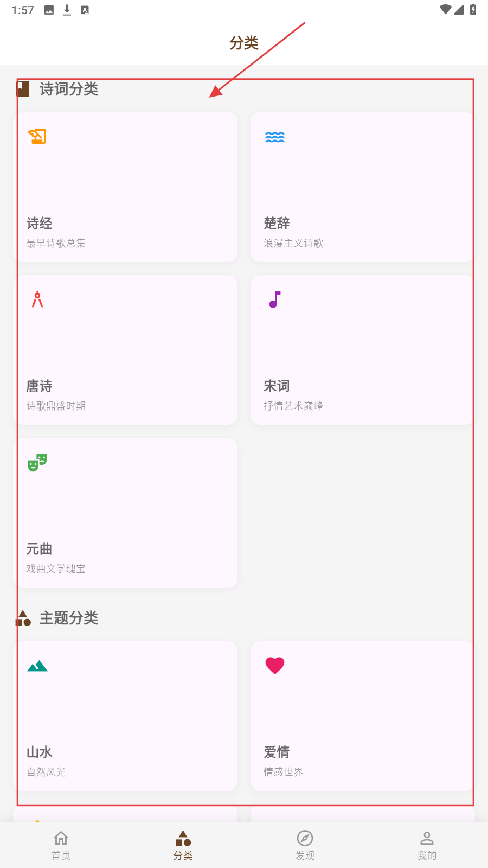Screen dimensions: 488x868
Task: Tap the teal mountain icon on 山水
Action: pyautogui.click(x=37, y=666)
